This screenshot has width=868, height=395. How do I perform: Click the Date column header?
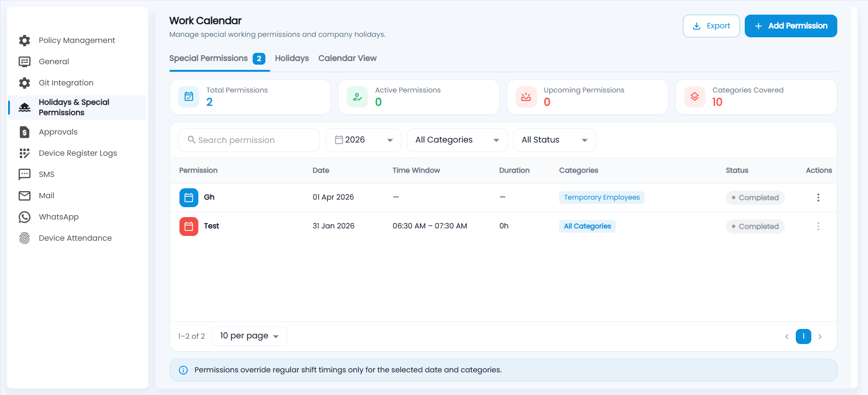click(x=321, y=170)
